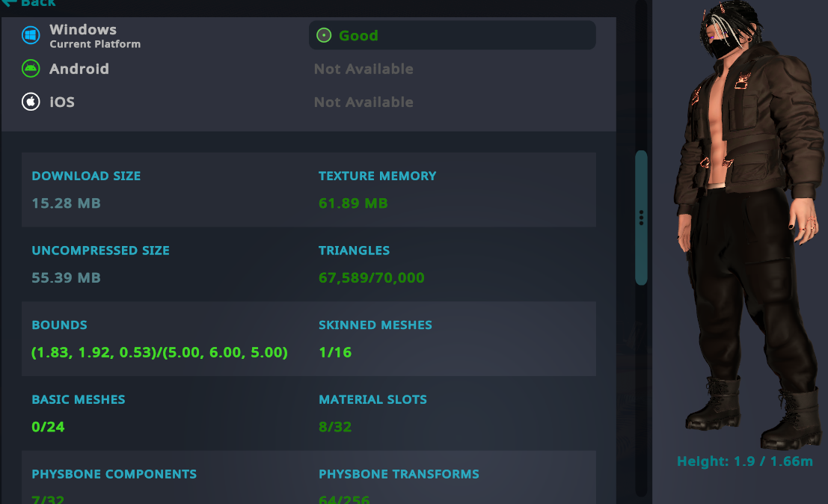Open the Good performance rating bar
Image resolution: width=828 pixels, height=504 pixels.
(452, 35)
